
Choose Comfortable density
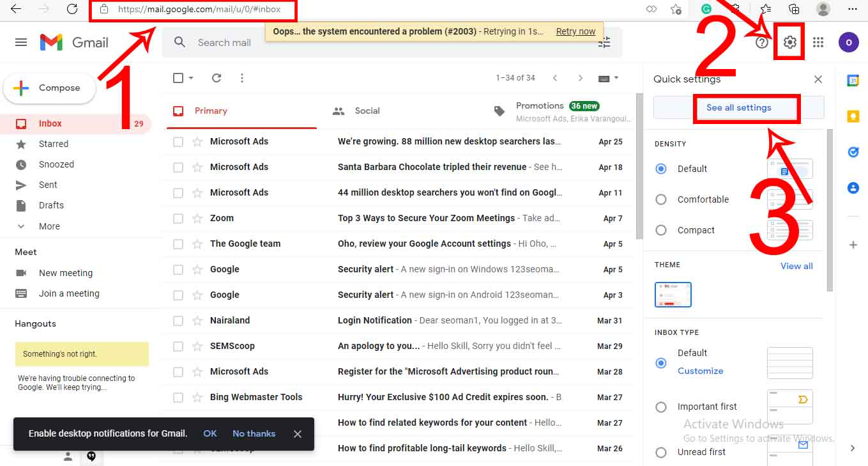661,199
